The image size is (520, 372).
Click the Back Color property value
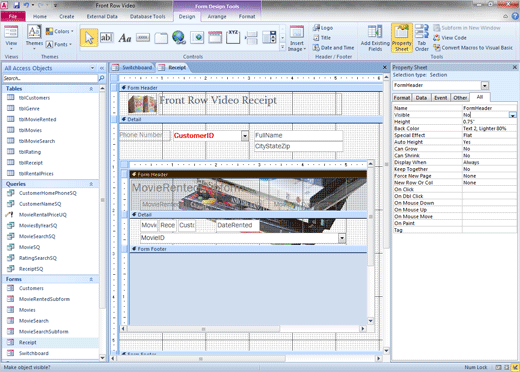point(489,129)
